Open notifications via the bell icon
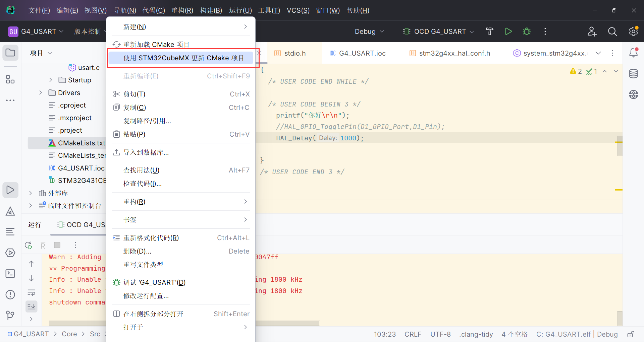The width and height of the screenshot is (644, 342). 634,53
